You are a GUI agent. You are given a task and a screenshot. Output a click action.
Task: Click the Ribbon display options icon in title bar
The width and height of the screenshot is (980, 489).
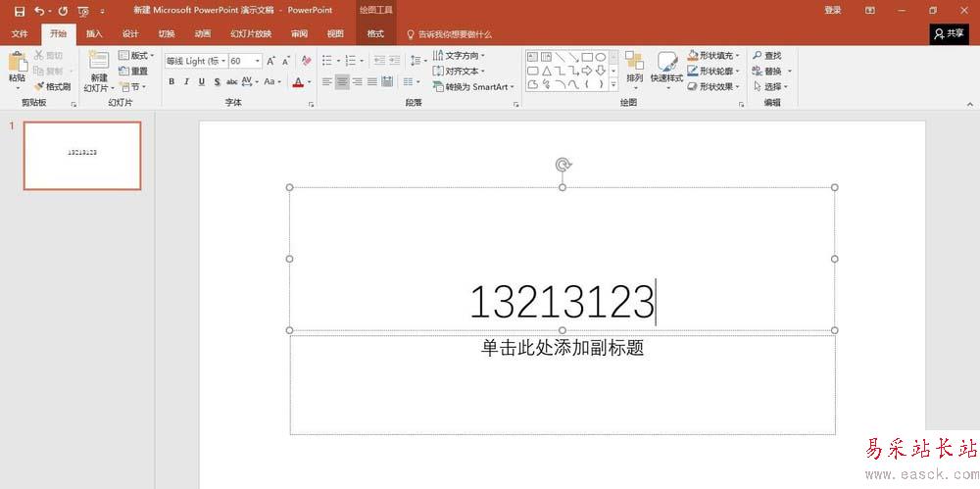tap(869, 11)
